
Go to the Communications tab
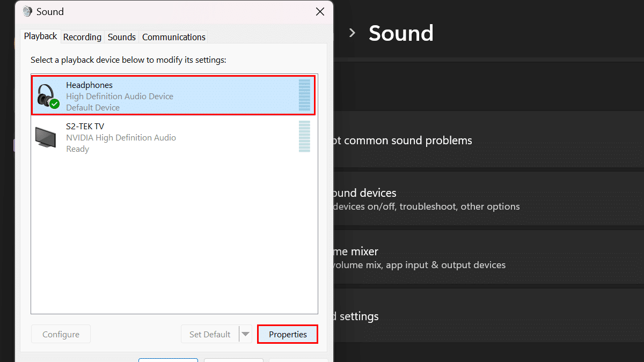tap(173, 37)
